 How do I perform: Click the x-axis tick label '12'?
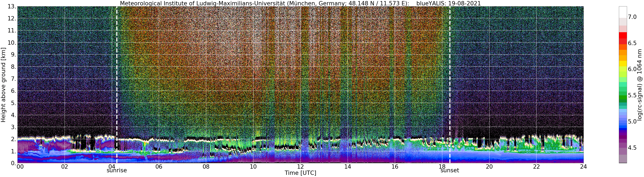tap(300, 167)
